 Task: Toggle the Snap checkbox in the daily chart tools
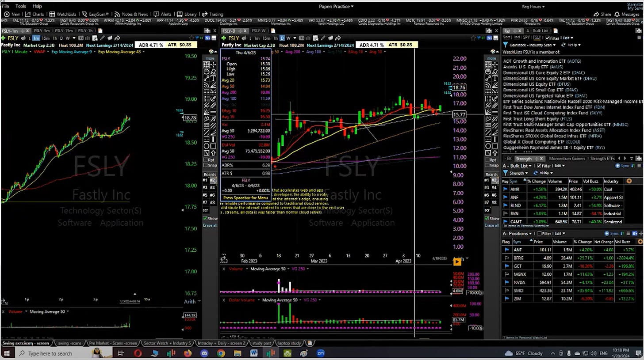tap(487, 166)
